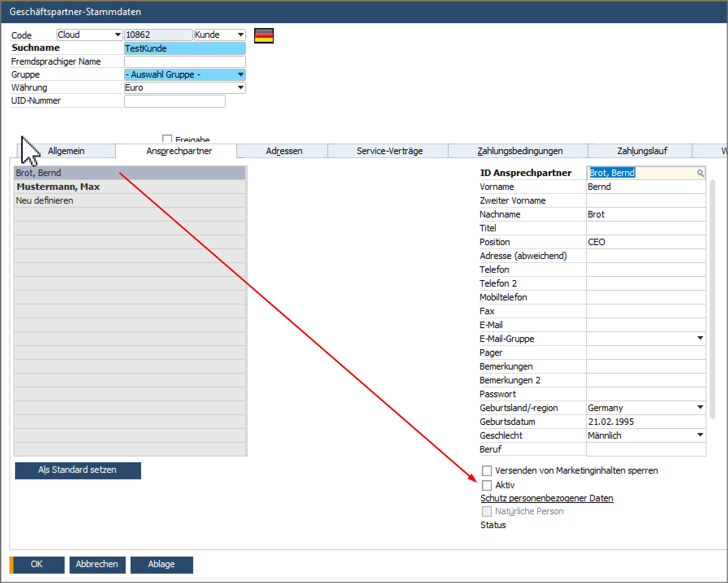Switch to the Adressen tab
Viewport: 728px width, 583px height.
point(284,151)
